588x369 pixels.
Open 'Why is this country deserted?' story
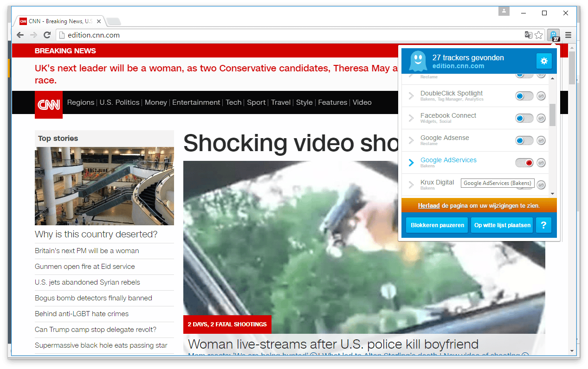96,234
